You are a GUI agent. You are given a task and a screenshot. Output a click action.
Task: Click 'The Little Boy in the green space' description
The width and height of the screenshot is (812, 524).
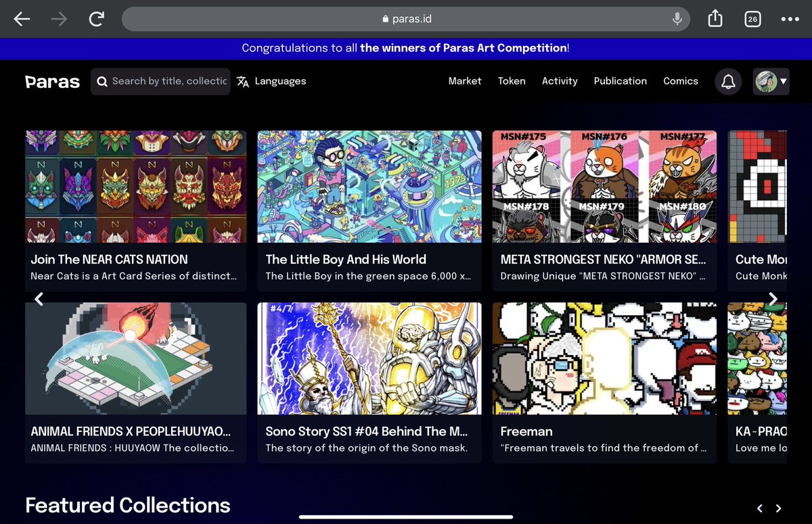(369, 276)
